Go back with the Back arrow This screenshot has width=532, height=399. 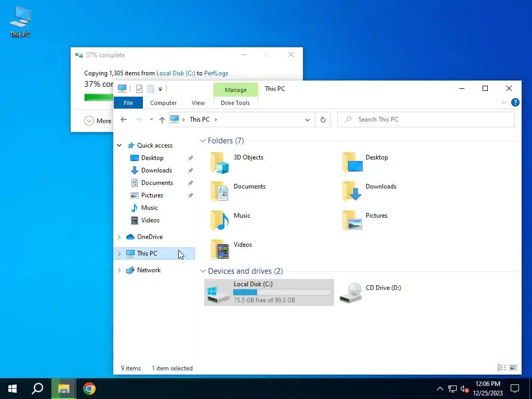coord(124,119)
